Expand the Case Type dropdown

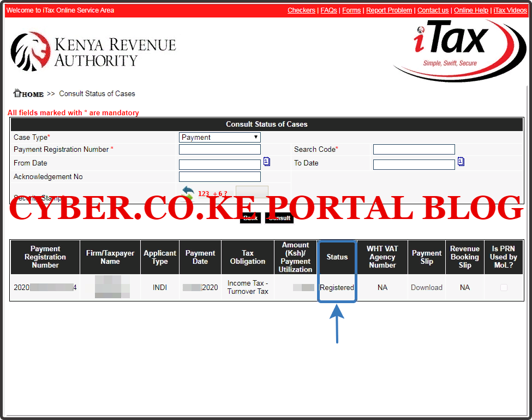(219, 138)
